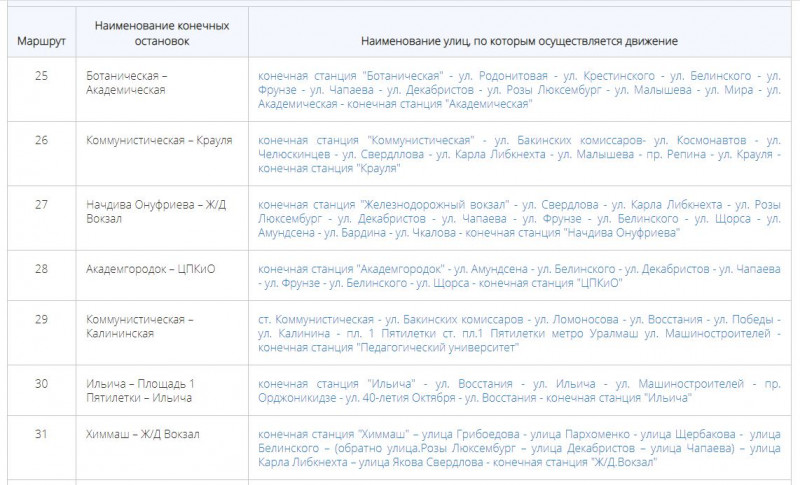The width and height of the screenshot is (800, 485).
Task: Select route number 26 cell
Action: (41, 140)
